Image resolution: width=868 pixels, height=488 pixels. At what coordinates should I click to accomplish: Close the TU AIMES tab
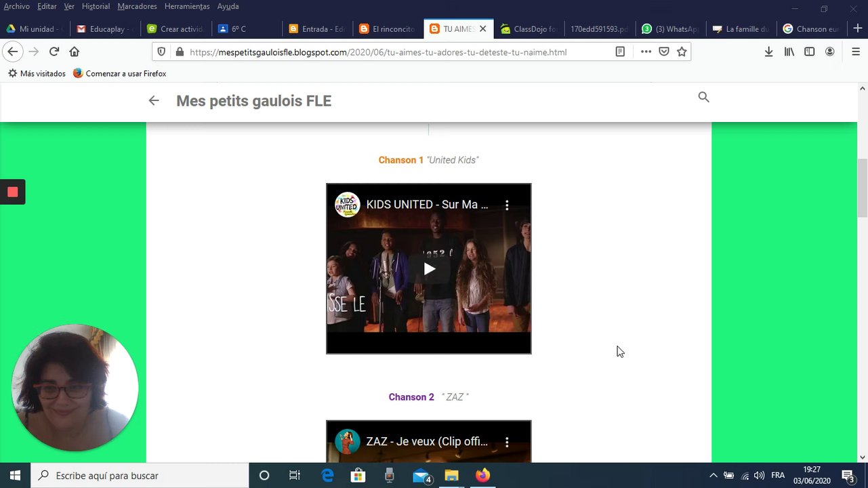482,29
